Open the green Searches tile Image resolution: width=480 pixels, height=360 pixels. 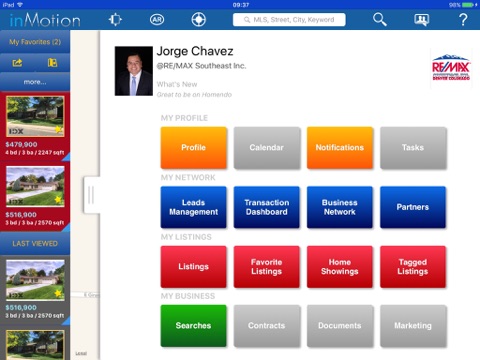[x=193, y=326]
